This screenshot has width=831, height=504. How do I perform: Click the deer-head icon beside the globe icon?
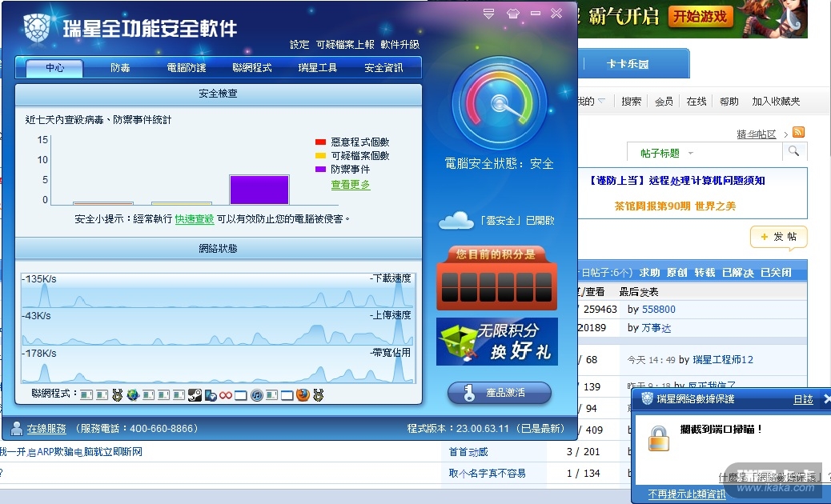[117, 395]
